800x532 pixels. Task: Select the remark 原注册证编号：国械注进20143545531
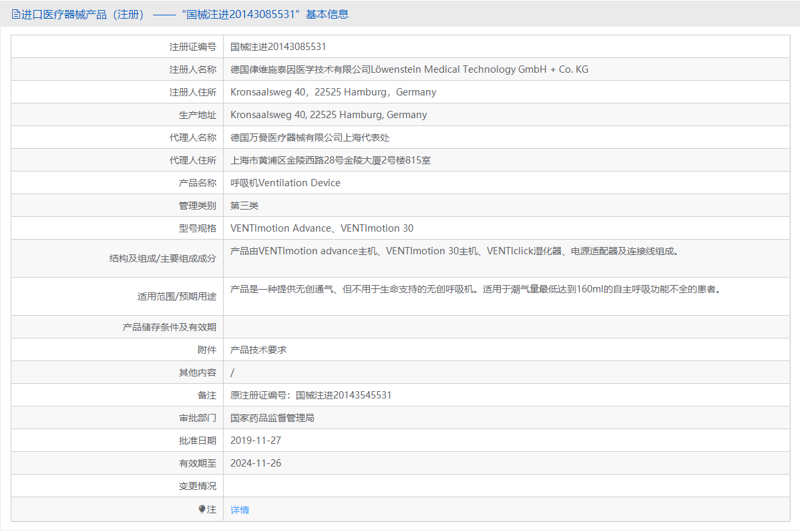(x=311, y=394)
